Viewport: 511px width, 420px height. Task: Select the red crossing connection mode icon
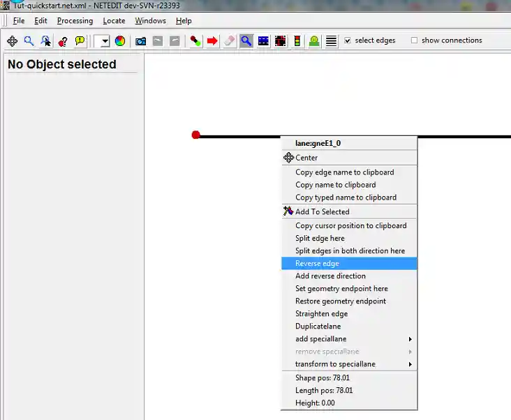pyautogui.click(x=280, y=41)
